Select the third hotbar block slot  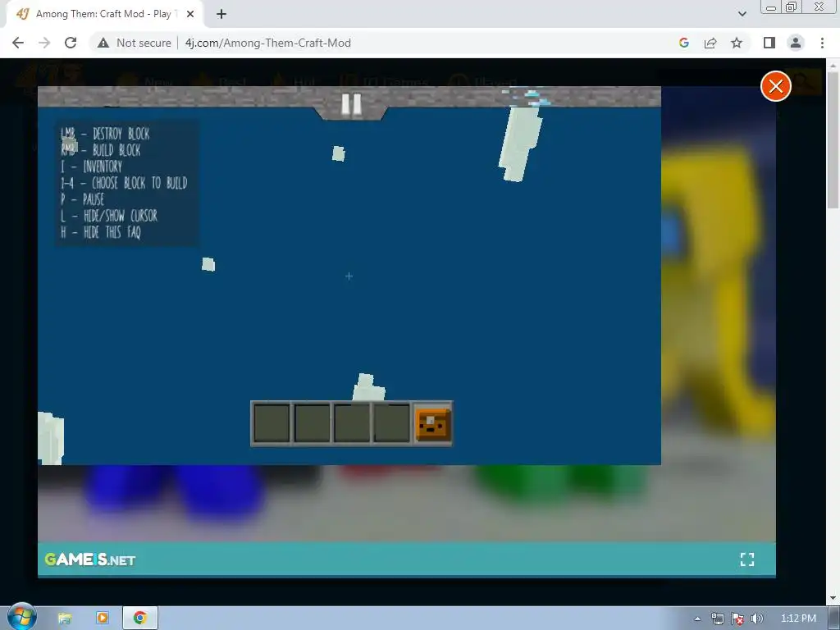click(x=352, y=423)
